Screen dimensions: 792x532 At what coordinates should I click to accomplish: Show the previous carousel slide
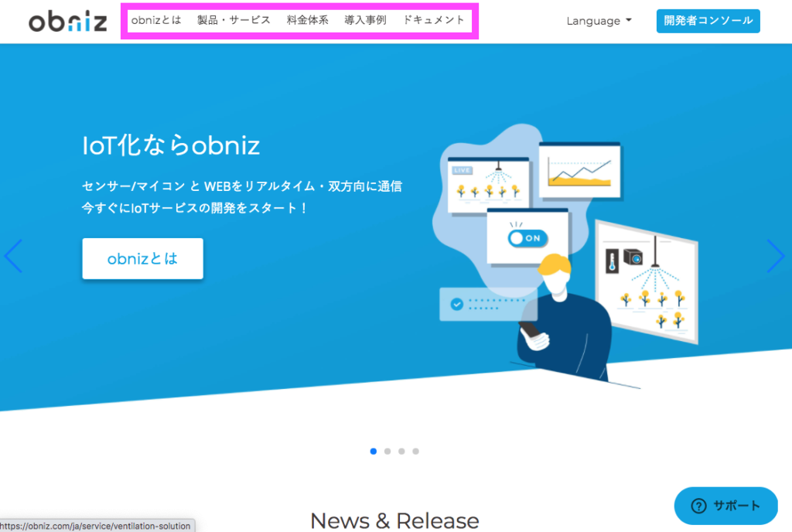pyautogui.click(x=13, y=256)
